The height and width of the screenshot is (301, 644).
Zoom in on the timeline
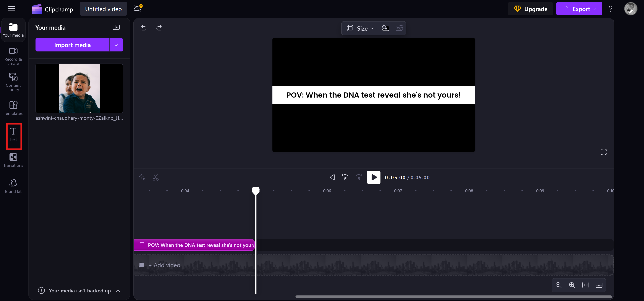pyautogui.click(x=572, y=285)
